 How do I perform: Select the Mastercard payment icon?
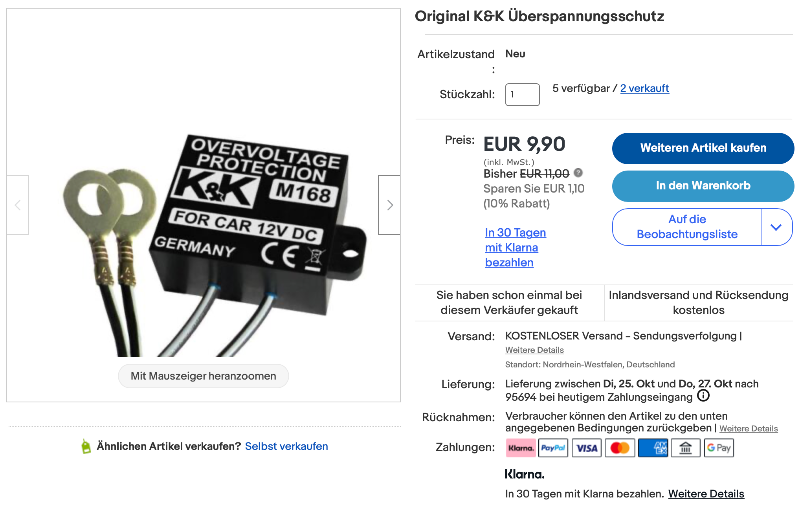(x=620, y=448)
